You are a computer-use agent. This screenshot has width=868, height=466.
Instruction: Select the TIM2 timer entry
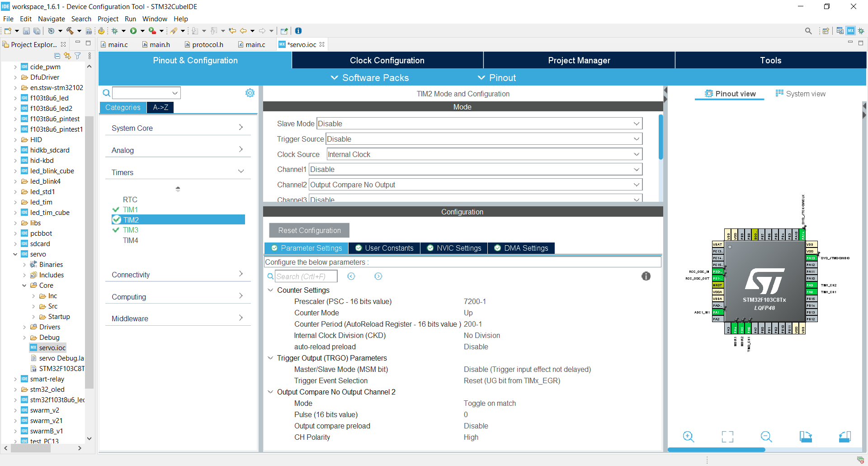click(x=178, y=220)
